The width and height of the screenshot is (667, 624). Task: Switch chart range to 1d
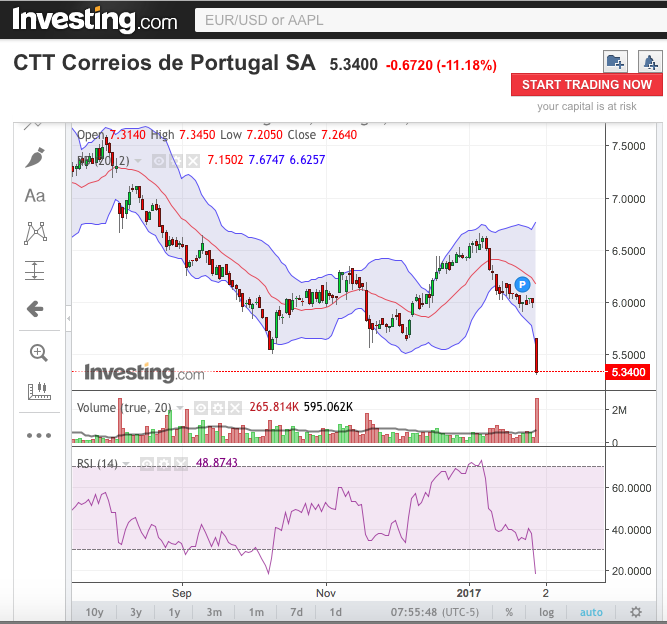pyautogui.click(x=336, y=612)
